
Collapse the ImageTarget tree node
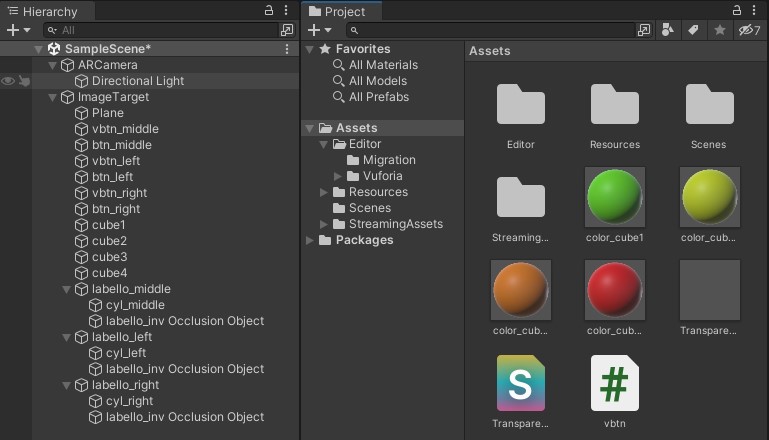pos(54,97)
